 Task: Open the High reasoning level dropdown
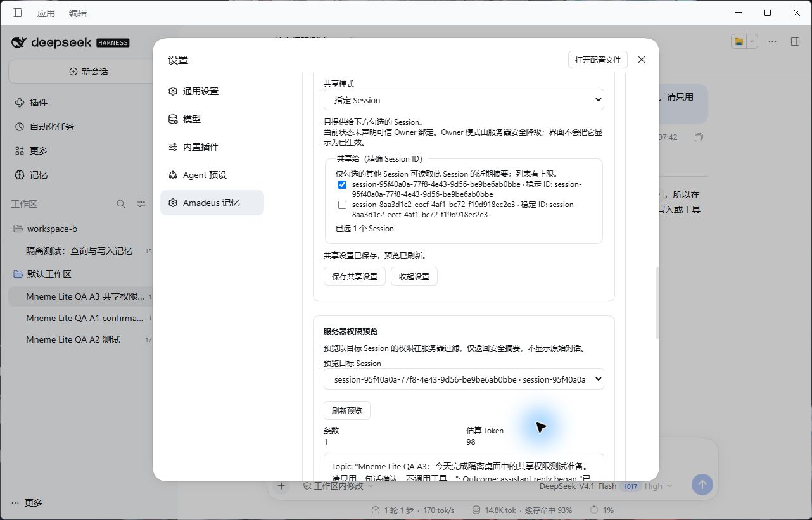tap(658, 486)
